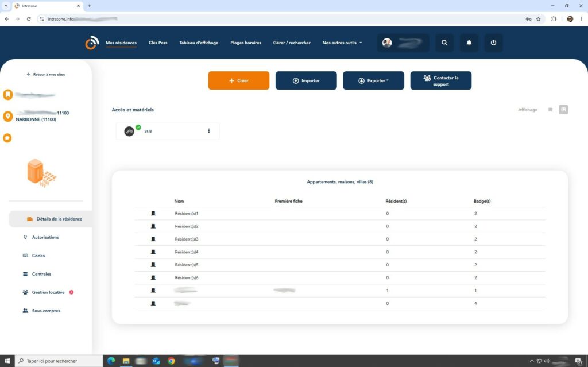Expand the Nos autres outils menu
The height and width of the screenshot is (367, 588).
tap(342, 43)
